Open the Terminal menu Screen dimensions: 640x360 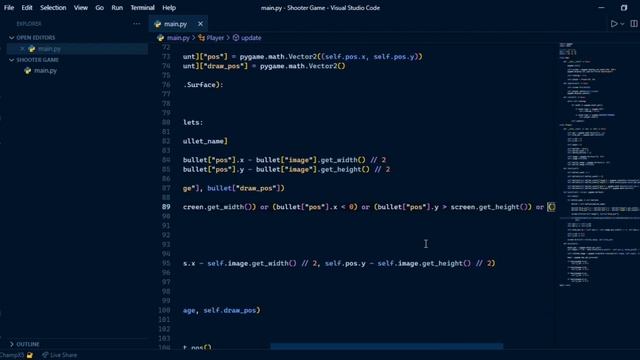click(x=142, y=8)
